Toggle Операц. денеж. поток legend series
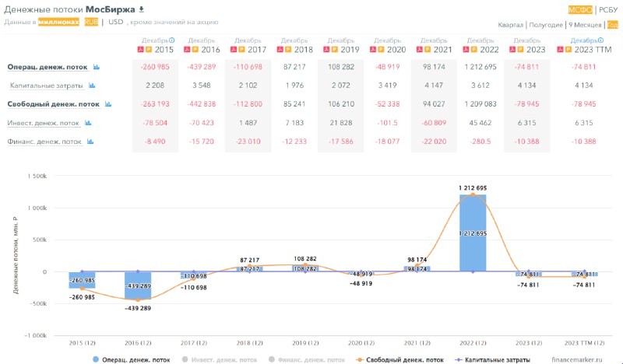This screenshot has width=623, height=364. click(132, 359)
